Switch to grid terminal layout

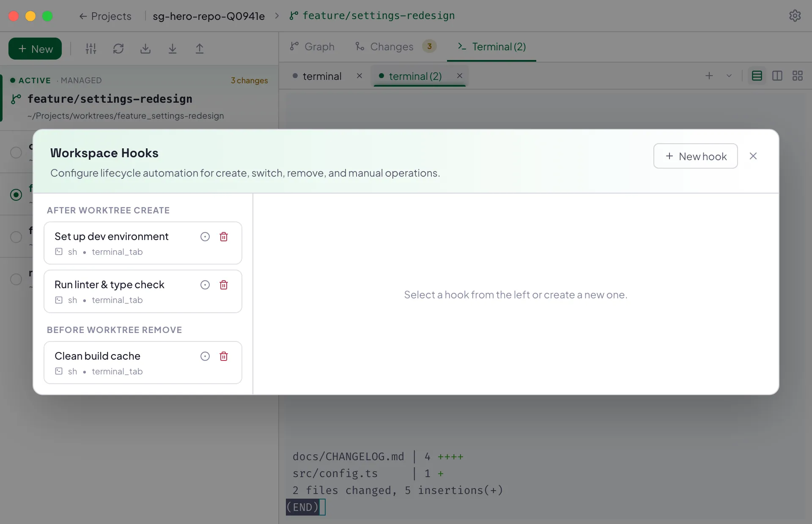point(798,76)
